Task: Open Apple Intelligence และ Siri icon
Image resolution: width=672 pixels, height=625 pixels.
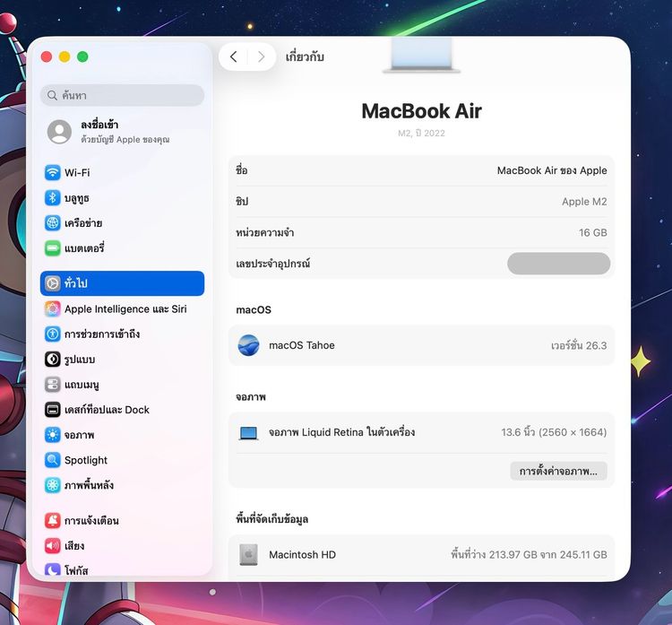Action: pyautogui.click(x=53, y=308)
